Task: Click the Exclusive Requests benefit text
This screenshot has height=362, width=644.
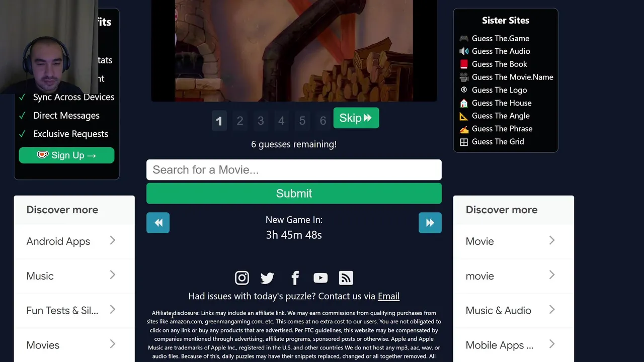Action: (x=70, y=134)
